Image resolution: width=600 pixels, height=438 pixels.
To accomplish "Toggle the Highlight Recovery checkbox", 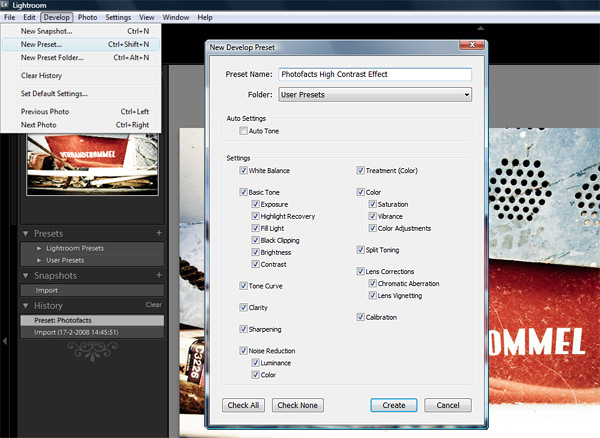I will [255, 216].
